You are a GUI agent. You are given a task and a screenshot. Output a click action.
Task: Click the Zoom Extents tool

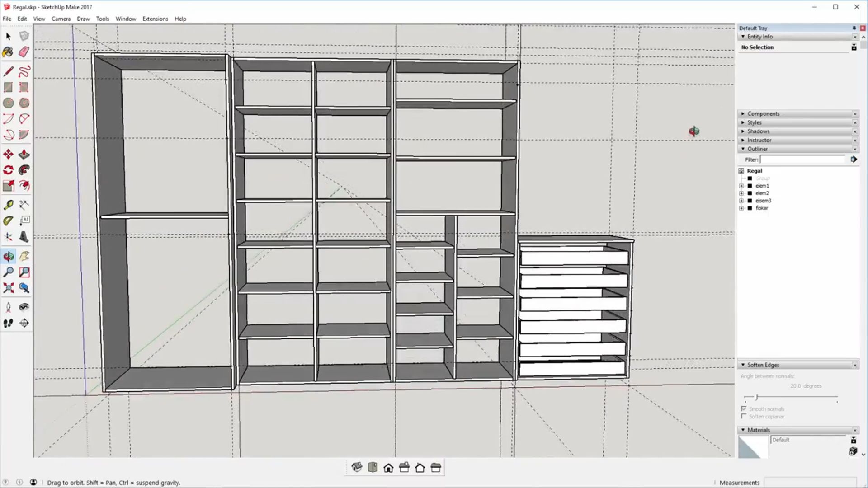pos(8,288)
